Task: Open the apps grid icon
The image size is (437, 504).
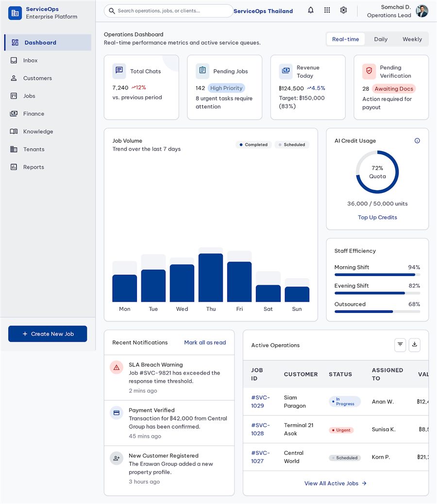Action: click(327, 10)
